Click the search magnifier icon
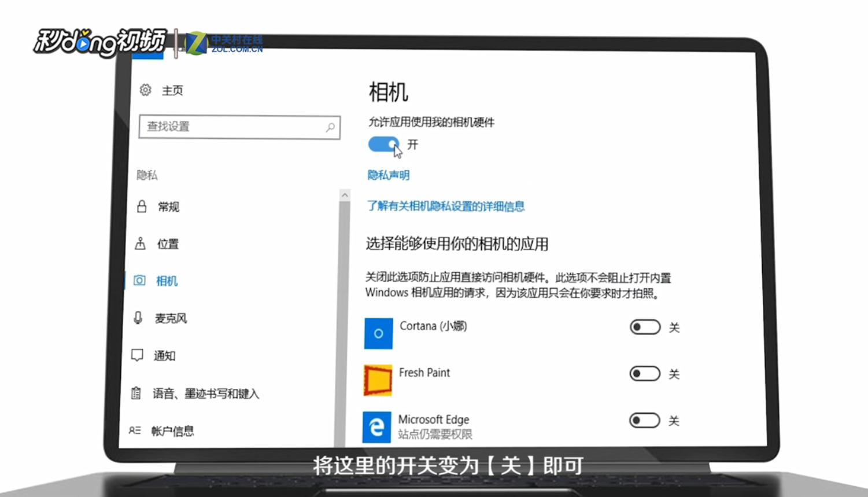 (x=330, y=127)
